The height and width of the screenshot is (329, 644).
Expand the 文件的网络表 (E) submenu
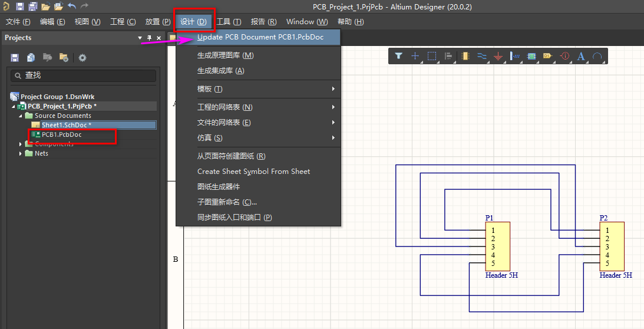258,123
